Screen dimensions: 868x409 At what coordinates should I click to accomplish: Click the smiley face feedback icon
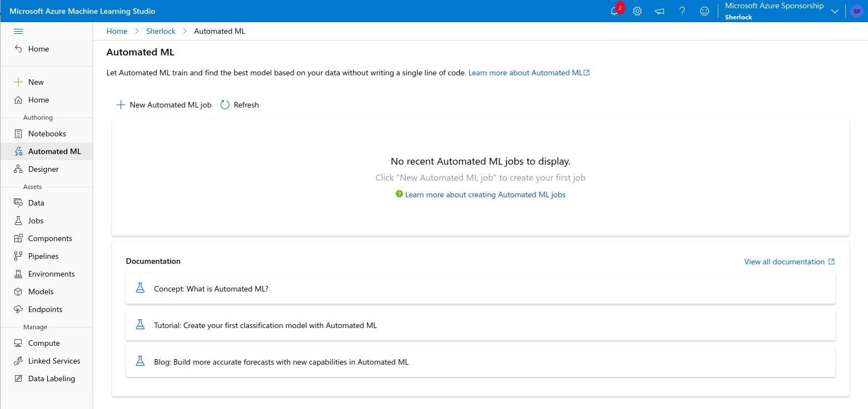(x=704, y=11)
